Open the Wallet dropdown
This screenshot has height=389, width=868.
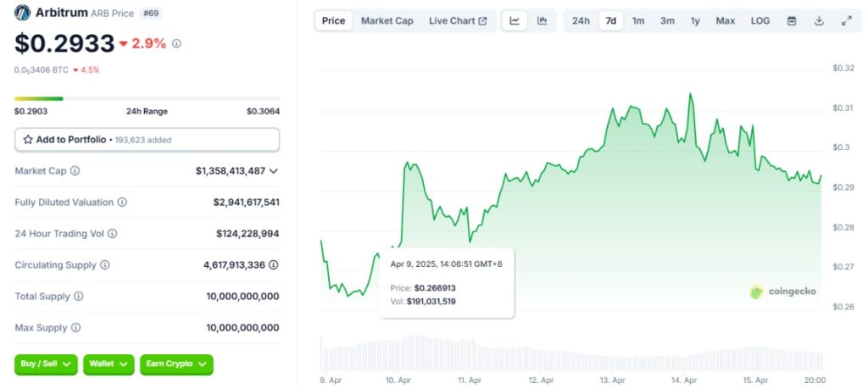(108, 364)
